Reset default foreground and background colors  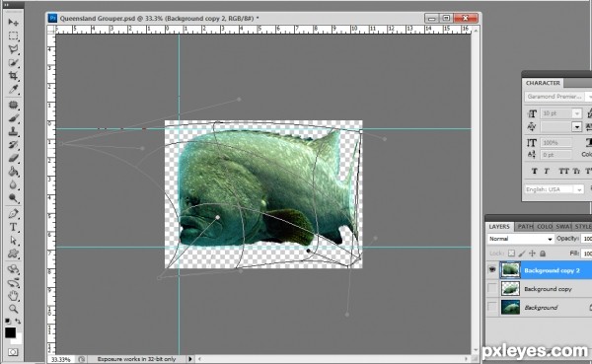pyautogui.click(x=8, y=322)
